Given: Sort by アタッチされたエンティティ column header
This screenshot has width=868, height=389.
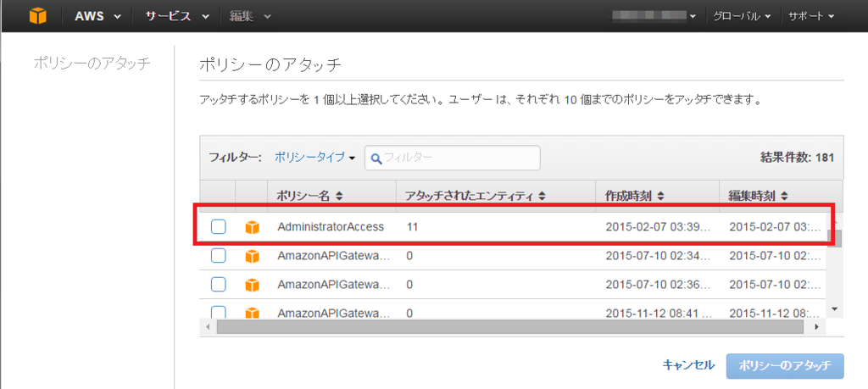Looking at the screenshot, I should coord(476,196).
